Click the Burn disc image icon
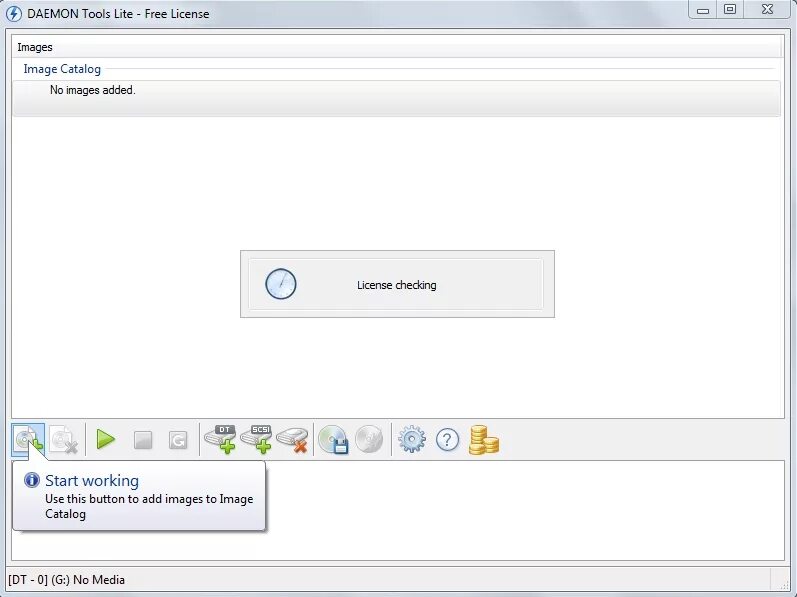The image size is (797, 597). pyautogui.click(x=369, y=439)
